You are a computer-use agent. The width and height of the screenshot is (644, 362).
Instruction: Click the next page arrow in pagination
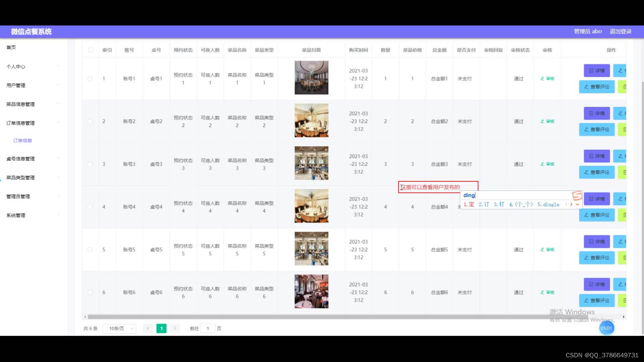point(175,328)
